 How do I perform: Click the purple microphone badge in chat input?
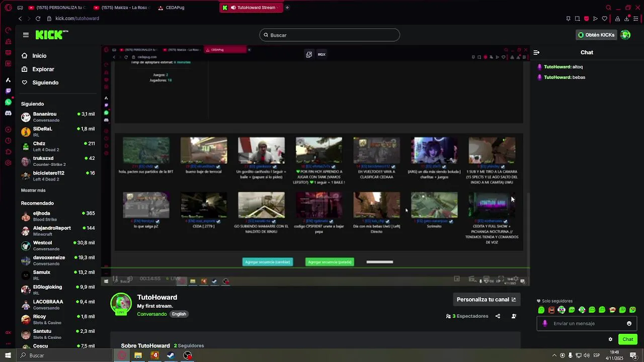coord(545,323)
